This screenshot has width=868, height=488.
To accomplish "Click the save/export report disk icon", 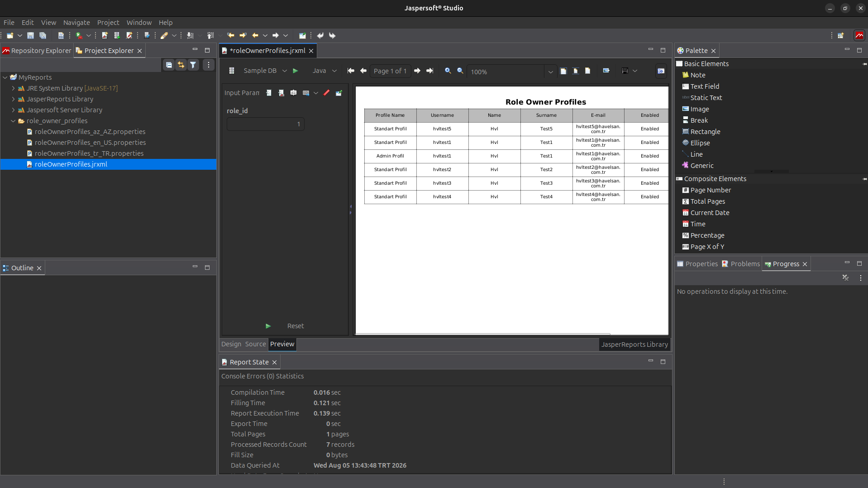I will tap(625, 71).
